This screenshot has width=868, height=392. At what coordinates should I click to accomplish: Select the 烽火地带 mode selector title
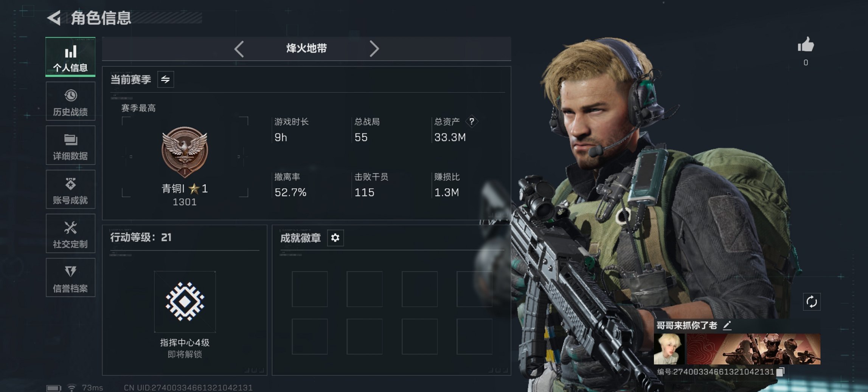click(x=306, y=48)
